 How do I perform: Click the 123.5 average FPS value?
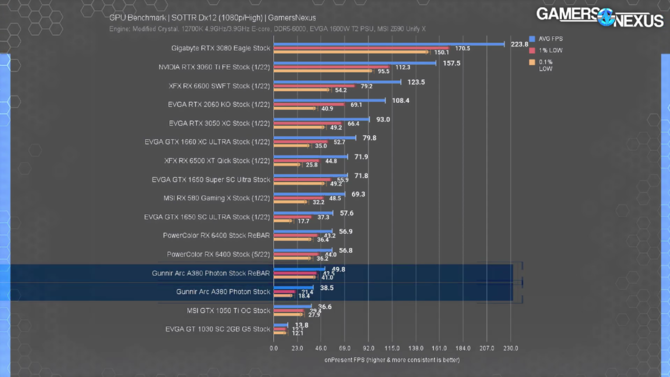pyautogui.click(x=416, y=82)
